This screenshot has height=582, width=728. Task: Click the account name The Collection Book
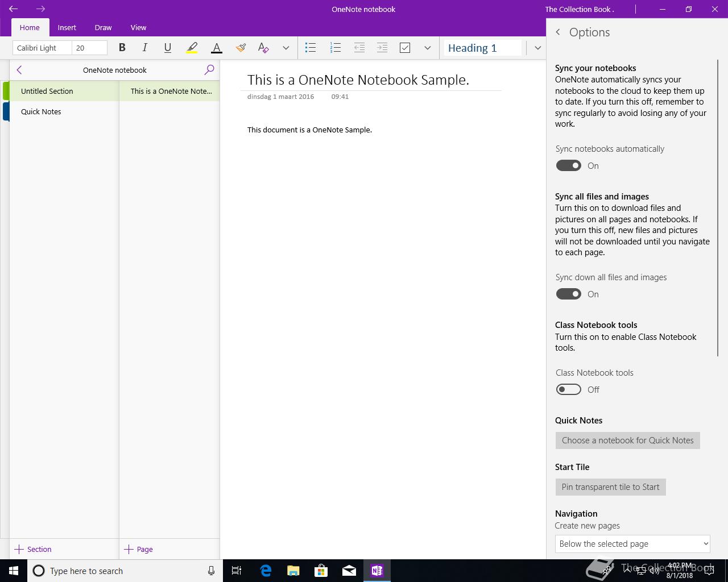(580, 9)
